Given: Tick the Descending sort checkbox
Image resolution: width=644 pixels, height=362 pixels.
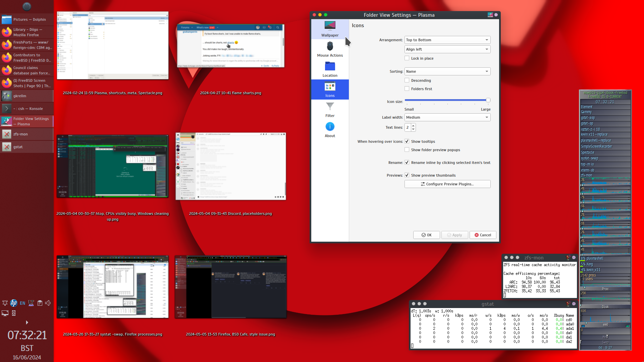Looking at the screenshot, I should coord(407,80).
